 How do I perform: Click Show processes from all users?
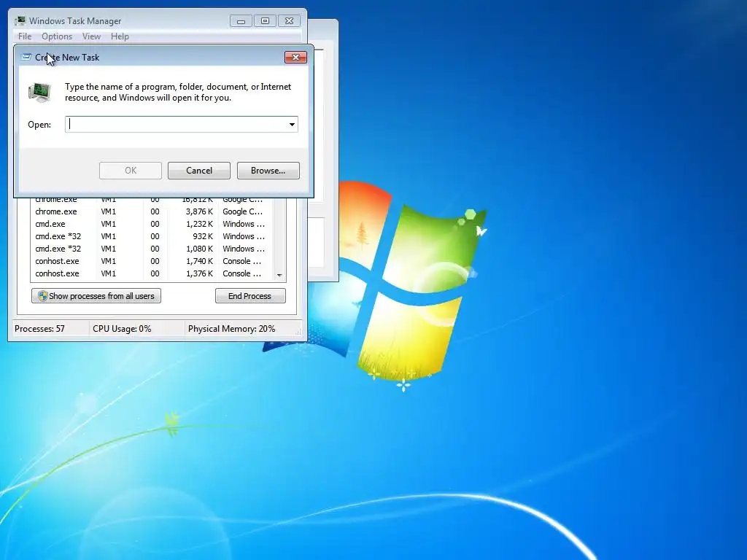tap(96, 296)
